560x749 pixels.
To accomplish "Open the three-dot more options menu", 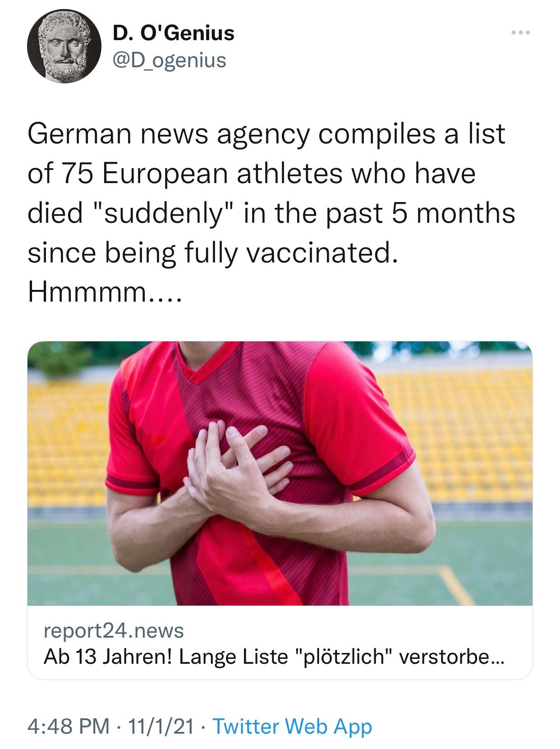I will [x=522, y=32].
